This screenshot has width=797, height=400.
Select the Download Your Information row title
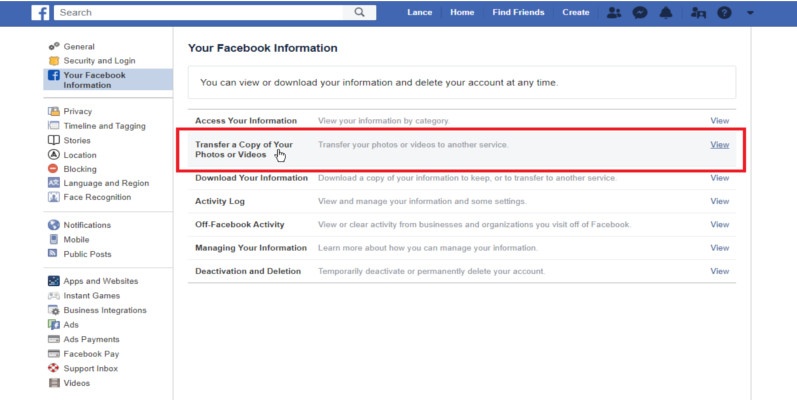coord(251,178)
